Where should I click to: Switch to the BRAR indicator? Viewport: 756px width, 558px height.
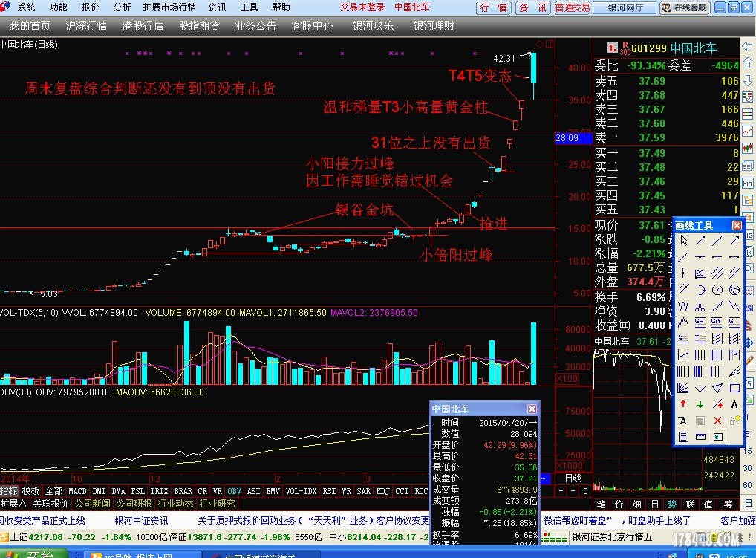(x=183, y=491)
